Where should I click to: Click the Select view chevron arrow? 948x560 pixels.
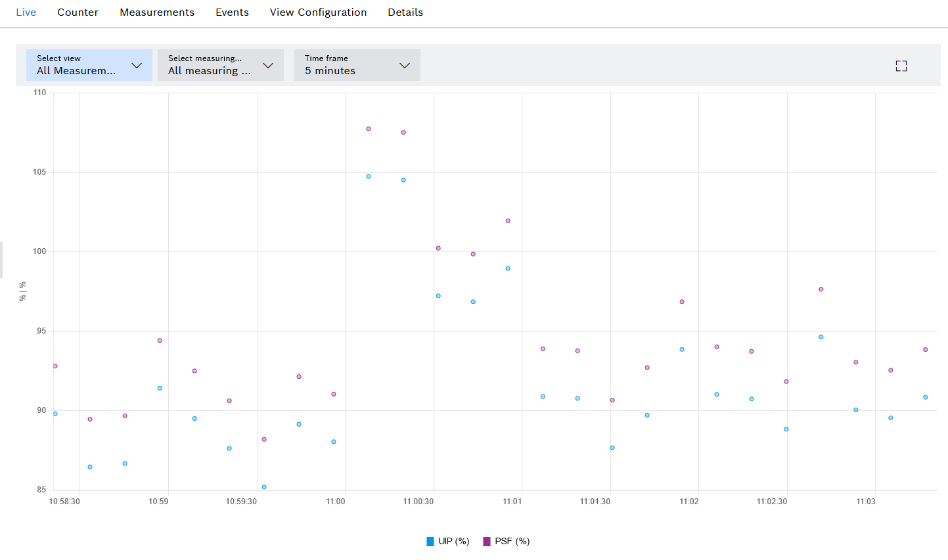[x=137, y=66]
